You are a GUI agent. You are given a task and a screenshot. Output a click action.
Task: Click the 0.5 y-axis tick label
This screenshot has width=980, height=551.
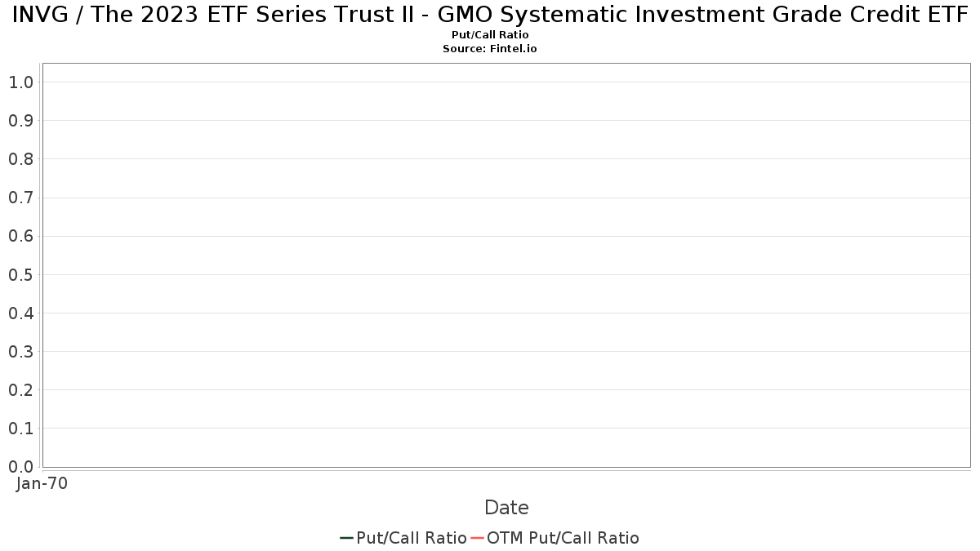point(20,275)
